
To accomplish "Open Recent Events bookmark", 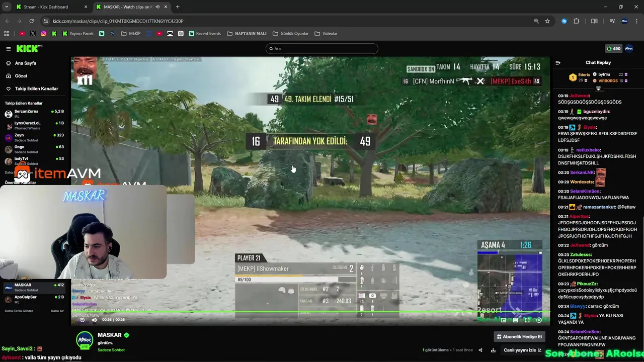I will (205, 34).
